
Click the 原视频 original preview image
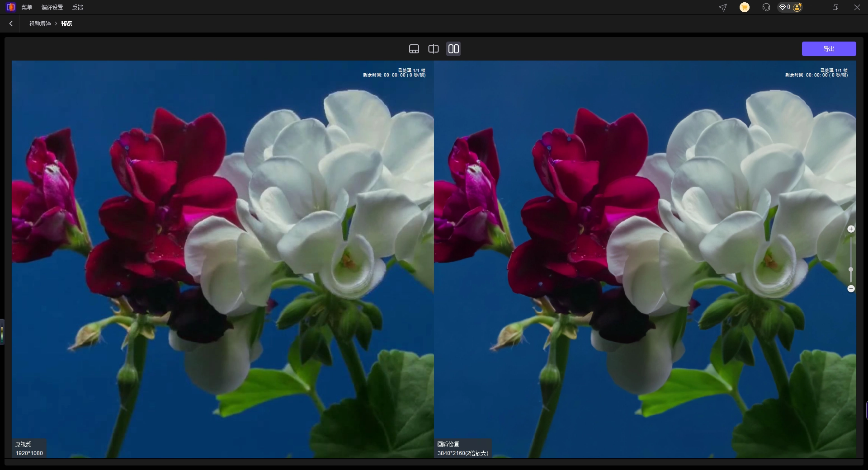coord(222,259)
